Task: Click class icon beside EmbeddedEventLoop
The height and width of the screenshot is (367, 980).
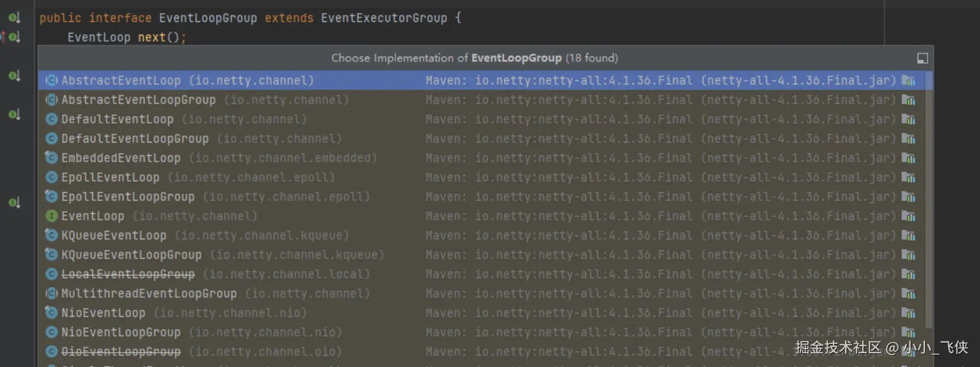Action: pos(52,158)
